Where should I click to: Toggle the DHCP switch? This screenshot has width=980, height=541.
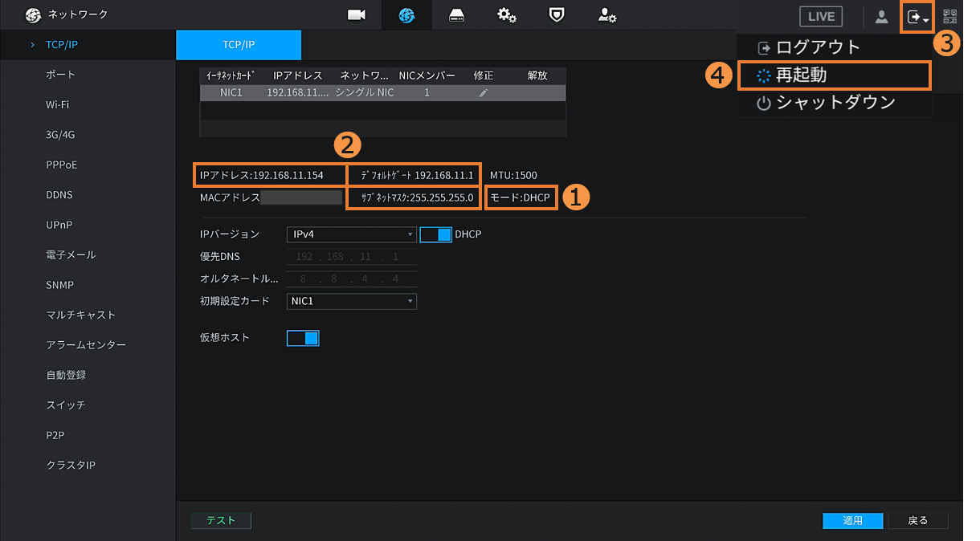coord(436,234)
